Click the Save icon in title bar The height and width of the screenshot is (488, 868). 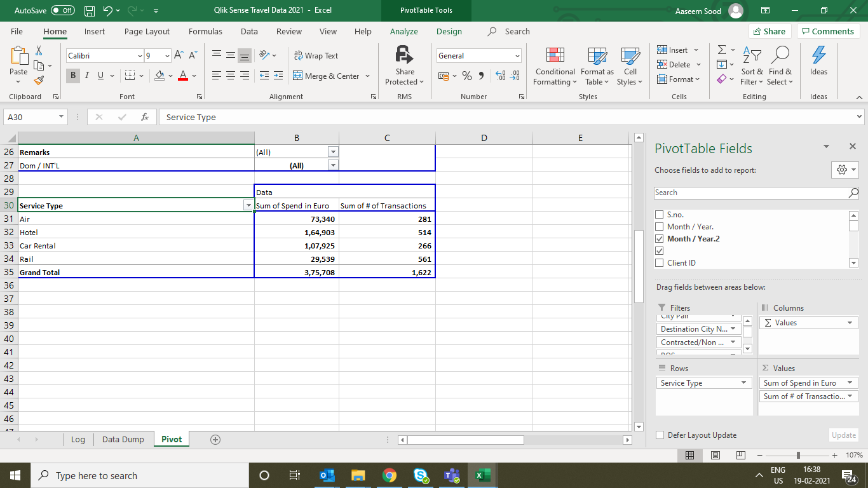click(90, 10)
